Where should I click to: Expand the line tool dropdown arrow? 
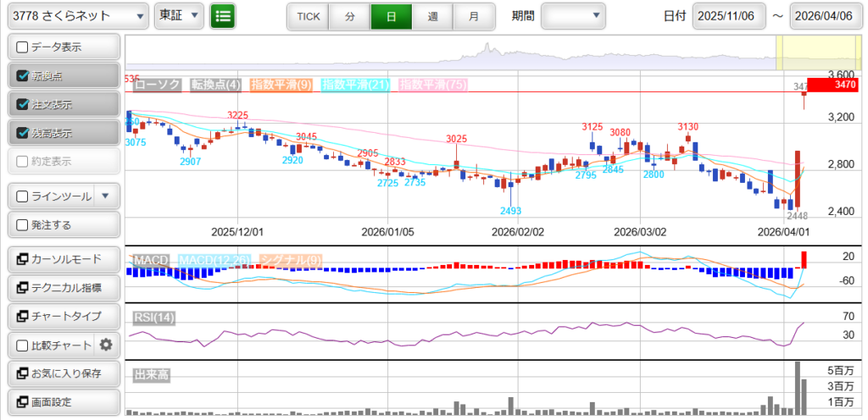[x=105, y=196]
